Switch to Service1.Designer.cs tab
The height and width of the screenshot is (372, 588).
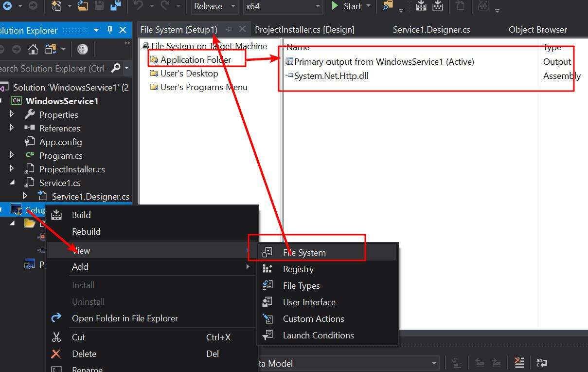(x=431, y=30)
